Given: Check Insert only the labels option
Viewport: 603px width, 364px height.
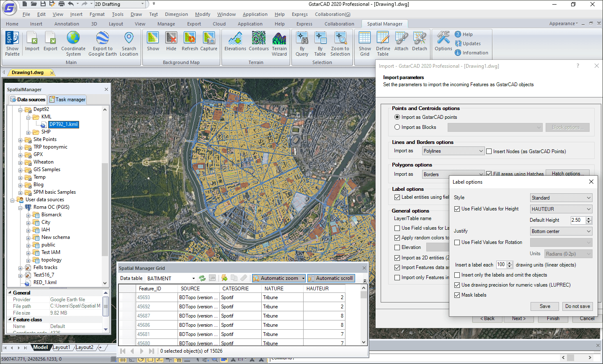Looking at the screenshot, I should coord(457,275).
